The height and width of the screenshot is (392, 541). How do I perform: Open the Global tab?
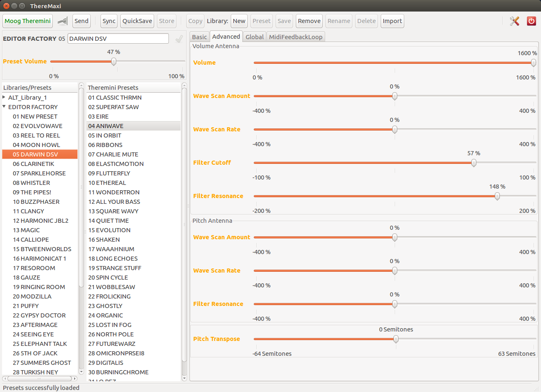254,37
